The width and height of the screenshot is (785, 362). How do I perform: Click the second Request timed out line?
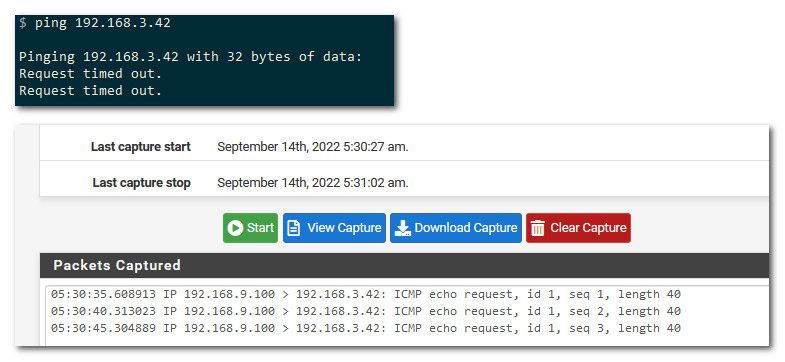91,91
